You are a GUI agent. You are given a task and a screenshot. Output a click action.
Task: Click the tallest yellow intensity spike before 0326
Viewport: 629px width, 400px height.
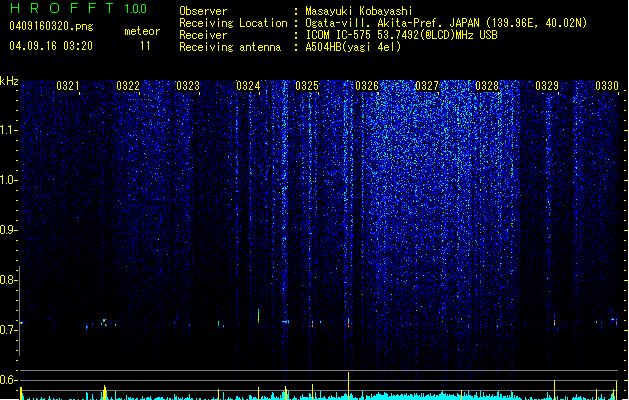(x=348, y=386)
